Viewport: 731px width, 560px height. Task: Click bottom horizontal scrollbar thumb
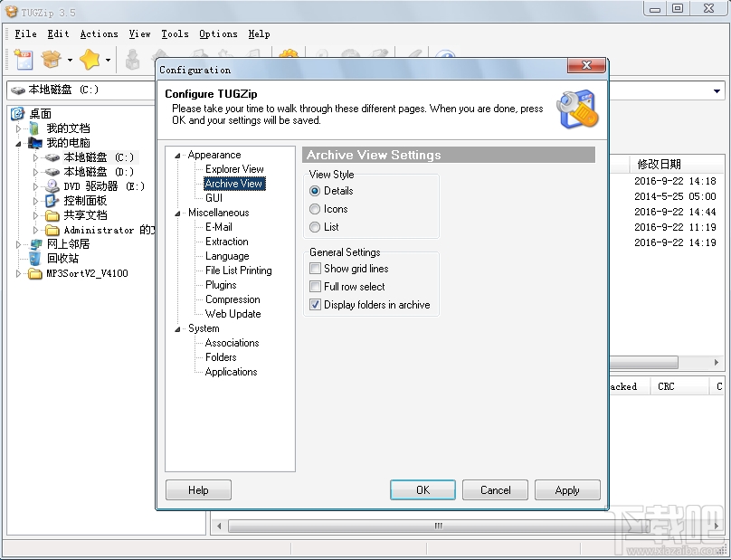[x=438, y=526]
